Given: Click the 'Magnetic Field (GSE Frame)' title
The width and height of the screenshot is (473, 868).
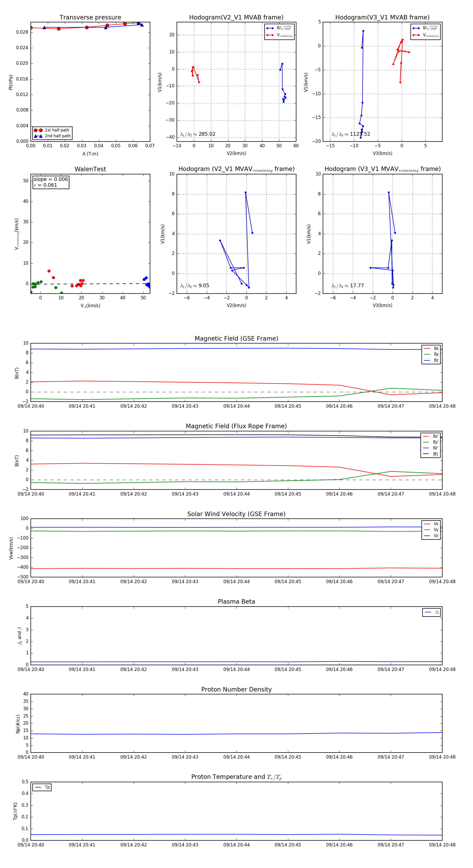Looking at the screenshot, I should tap(236, 339).
